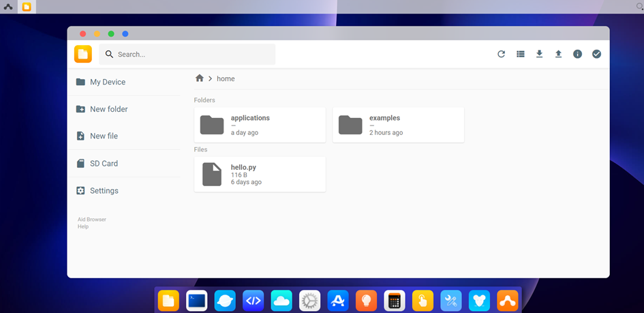Click the hello.py file name text
644x313 pixels.
coord(243,168)
